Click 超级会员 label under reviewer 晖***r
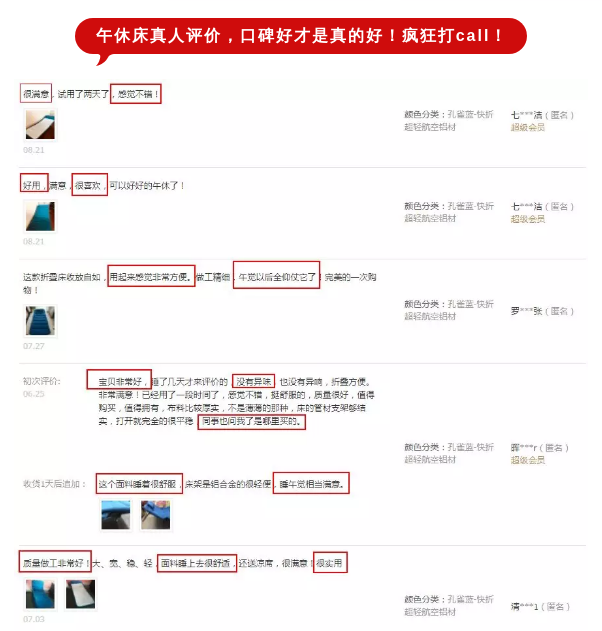This screenshot has height=631, width=602. coord(528,460)
